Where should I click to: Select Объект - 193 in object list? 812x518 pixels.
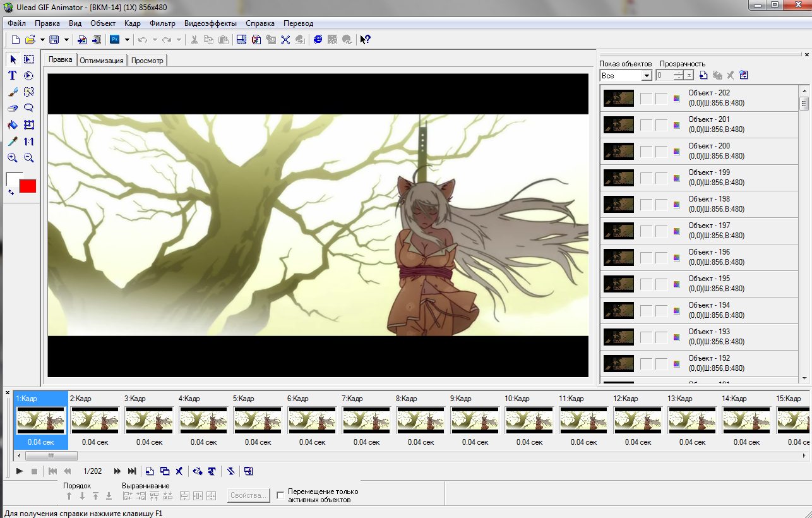[x=700, y=337]
